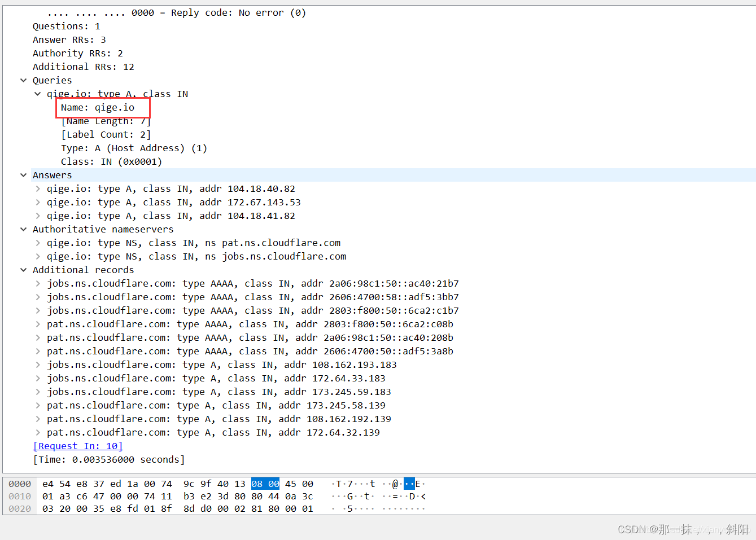Select the Reply code: No error line

[x=177, y=12]
